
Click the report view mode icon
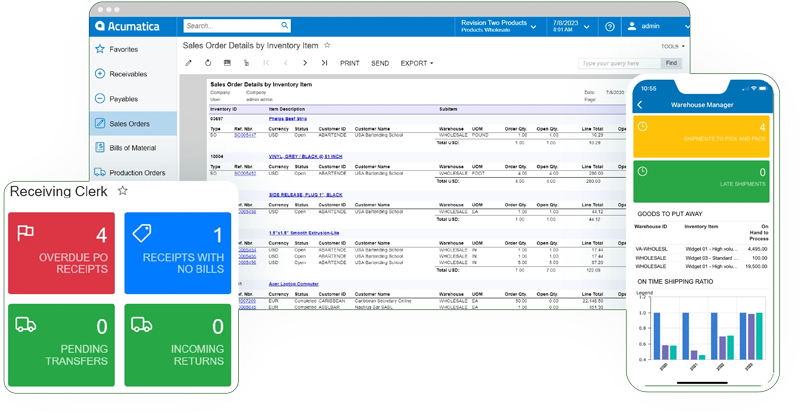coord(227,63)
